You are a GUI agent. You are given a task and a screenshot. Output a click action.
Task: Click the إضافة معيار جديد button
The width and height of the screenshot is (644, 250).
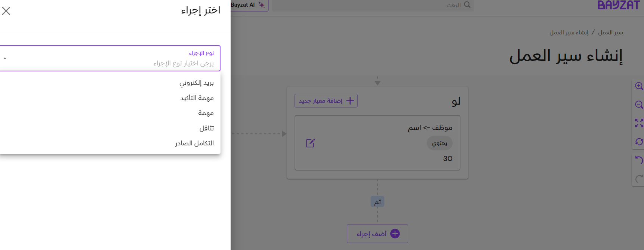point(326,101)
